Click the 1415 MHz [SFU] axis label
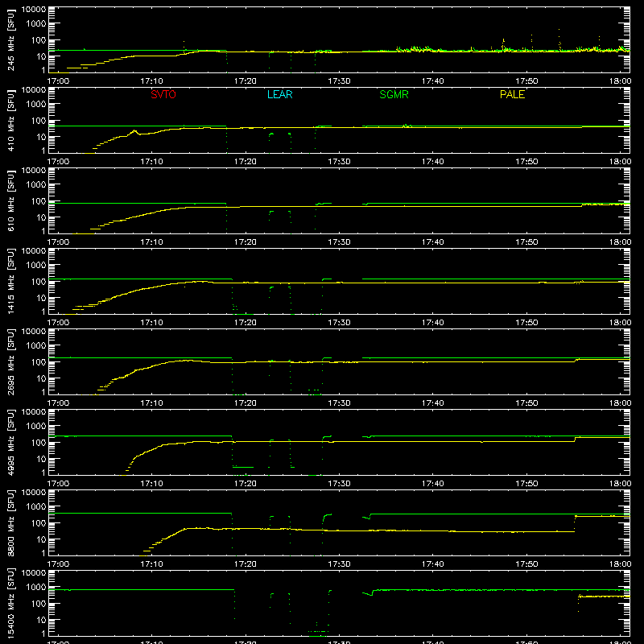 pyautogui.click(x=11, y=281)
